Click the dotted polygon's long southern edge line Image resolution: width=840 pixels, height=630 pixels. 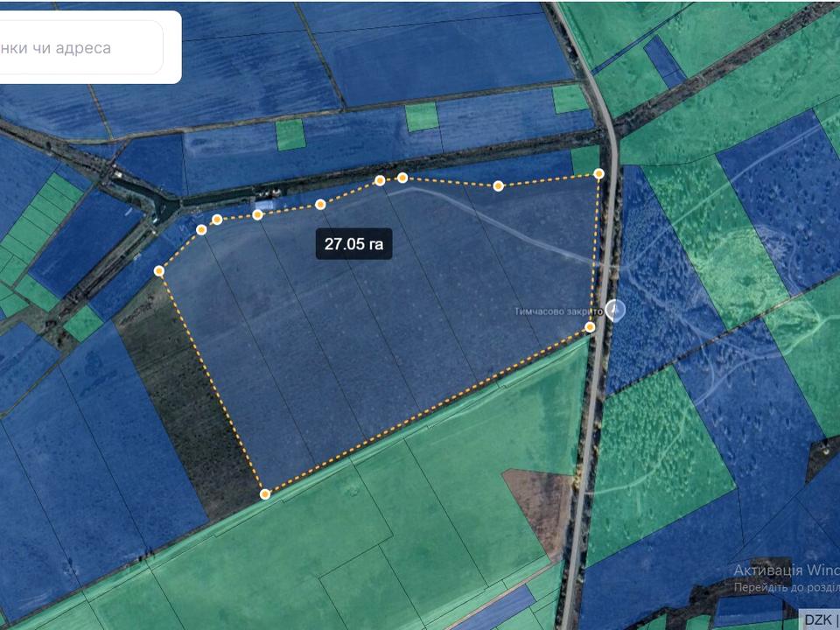click(429, 410)
